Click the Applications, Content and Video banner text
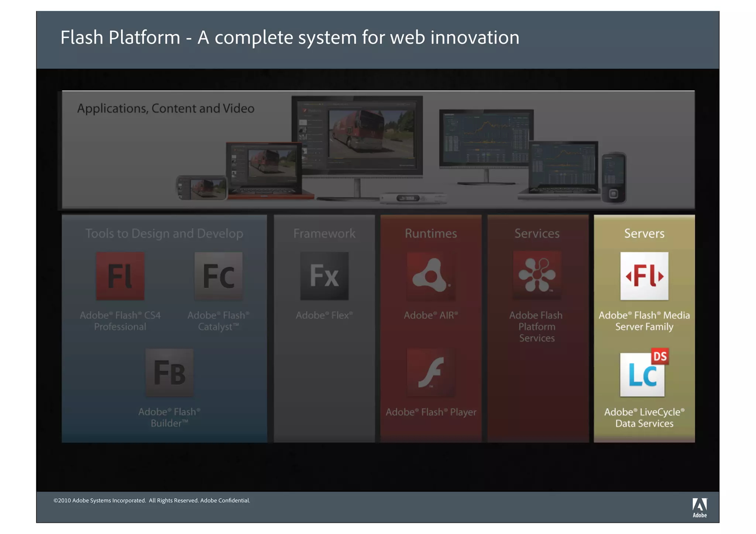This screenshot has height=534, width=756. coord(166,108)
